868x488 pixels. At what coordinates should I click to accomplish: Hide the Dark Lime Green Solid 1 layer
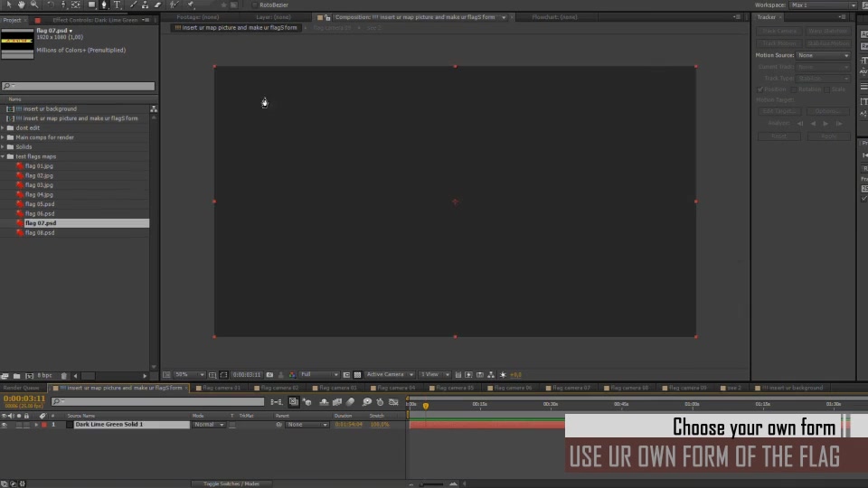click(5, 425)
